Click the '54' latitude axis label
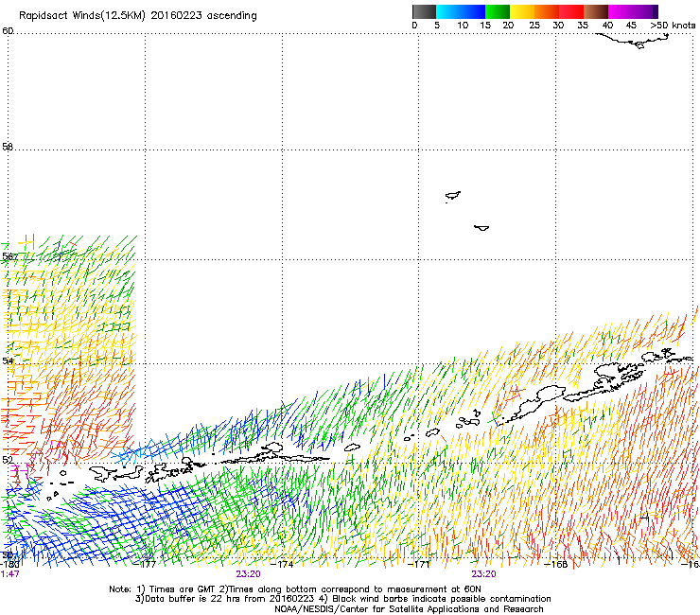700x615 pixels. point(8,360)
